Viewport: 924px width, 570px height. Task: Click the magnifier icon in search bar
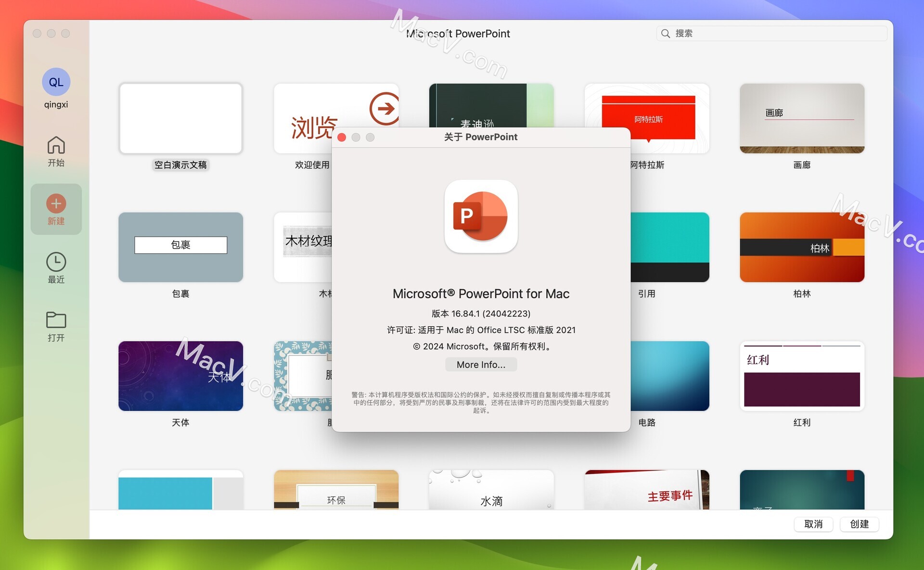[x=665, y=33]
